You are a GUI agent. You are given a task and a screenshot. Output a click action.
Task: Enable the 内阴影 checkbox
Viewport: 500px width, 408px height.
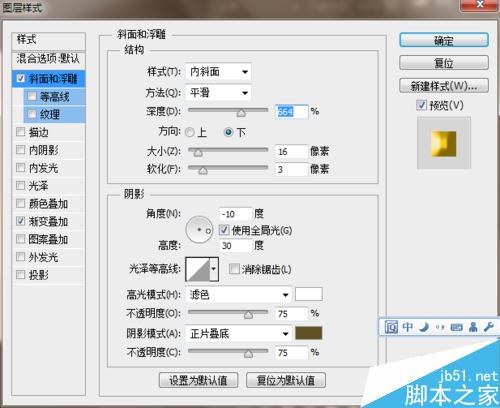[21, 150]
